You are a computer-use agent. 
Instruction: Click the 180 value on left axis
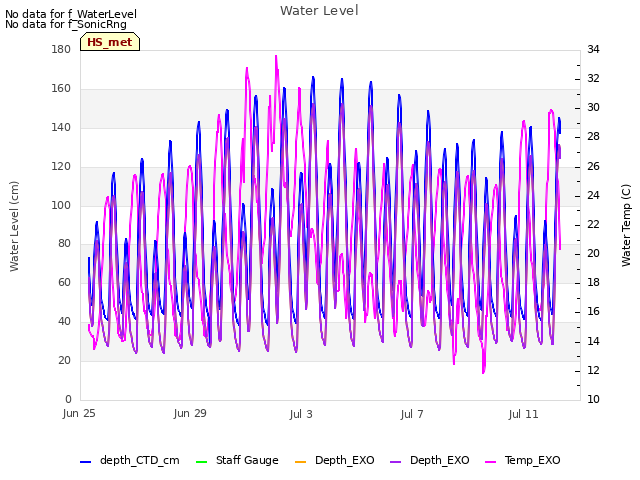[x=61, y=49]
